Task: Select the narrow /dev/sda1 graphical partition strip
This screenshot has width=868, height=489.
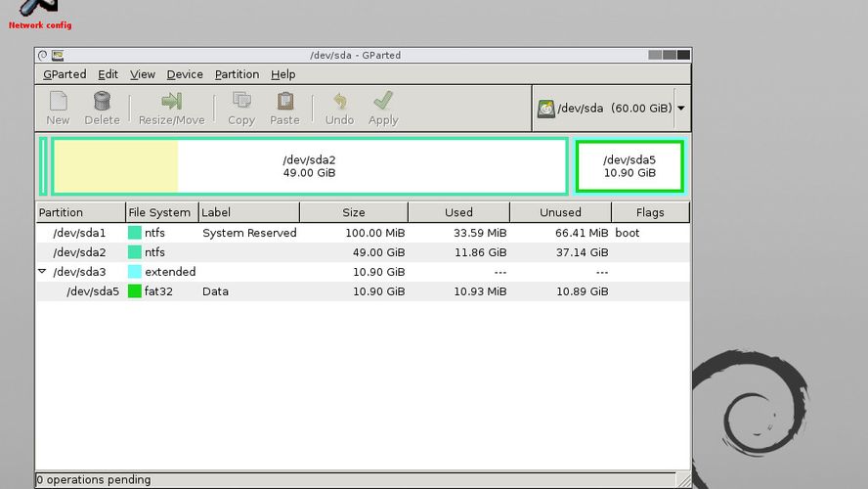Action: [43, 166]
